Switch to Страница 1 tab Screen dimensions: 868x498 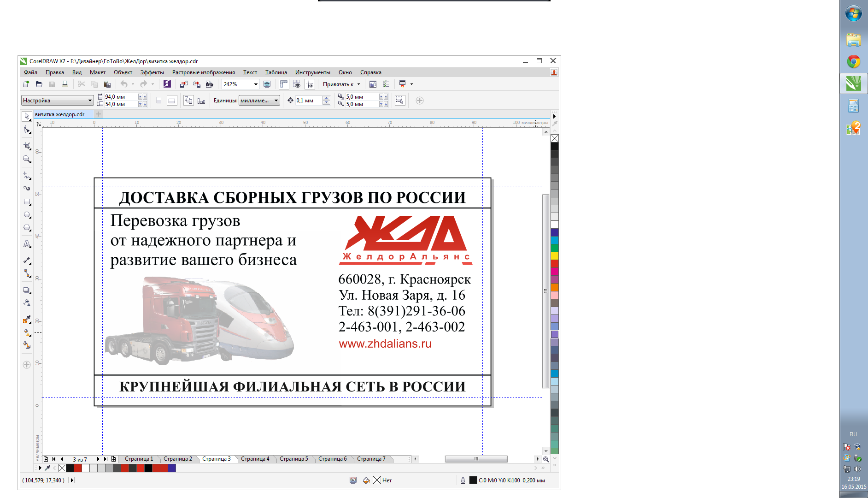[x=139, y=459]
